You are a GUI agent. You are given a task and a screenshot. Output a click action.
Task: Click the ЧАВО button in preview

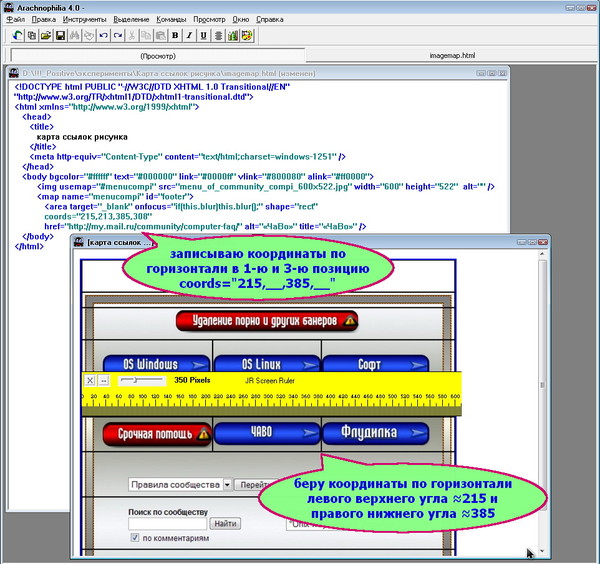coord(267,434)
